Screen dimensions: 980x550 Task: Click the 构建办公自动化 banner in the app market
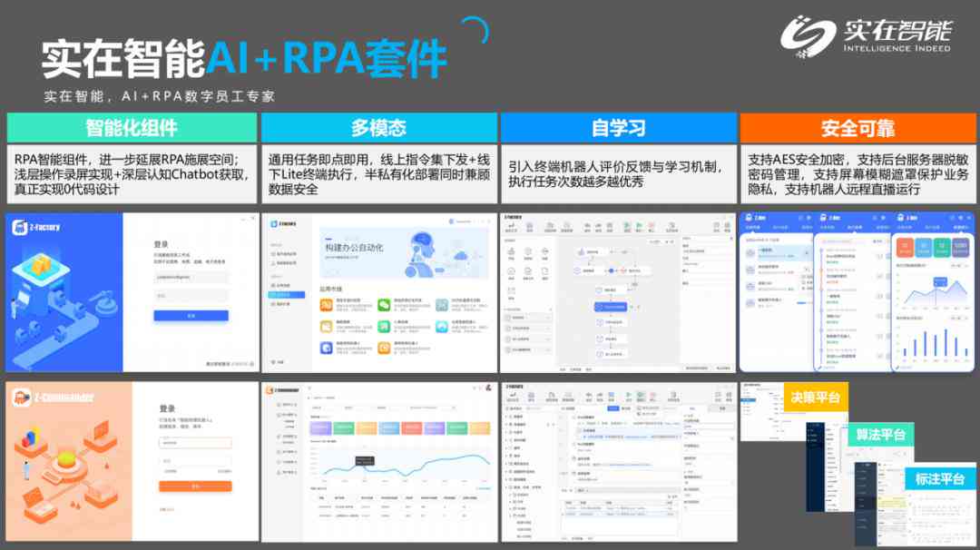(404, 252)
